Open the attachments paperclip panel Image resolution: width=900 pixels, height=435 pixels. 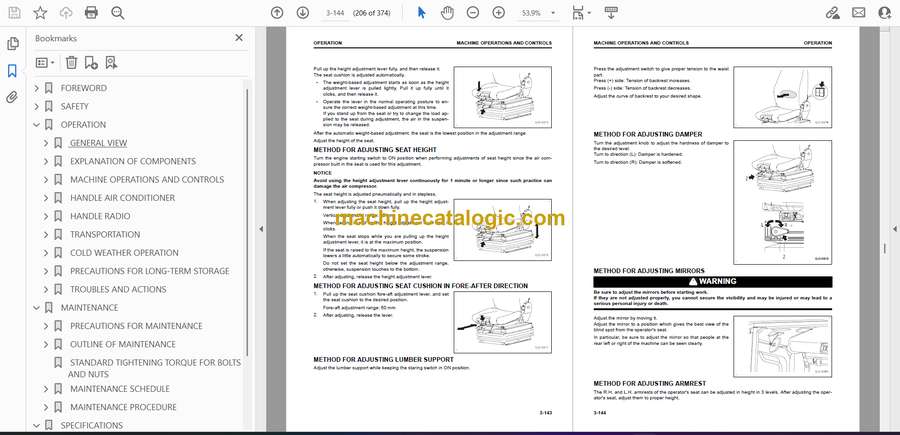12,97
